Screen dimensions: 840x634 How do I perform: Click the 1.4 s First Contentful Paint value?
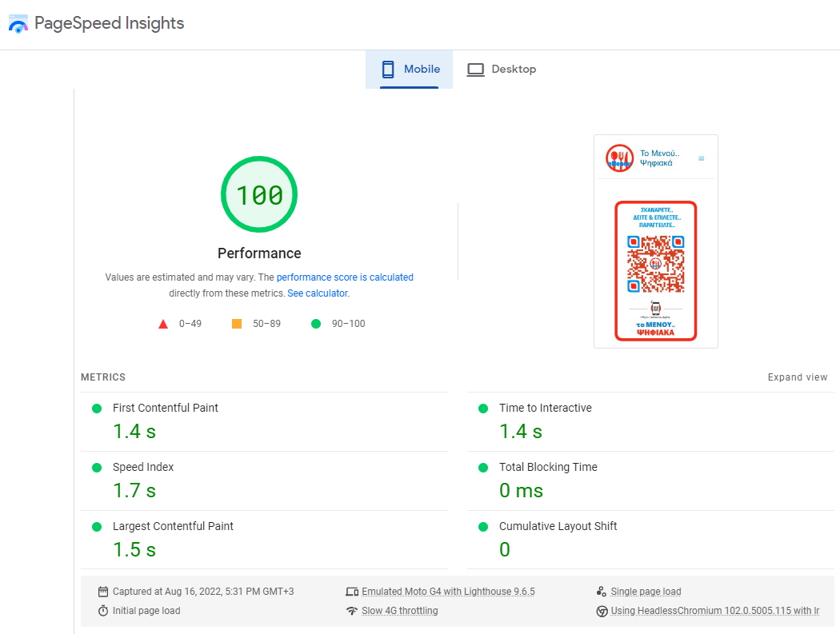coord(134,432)
